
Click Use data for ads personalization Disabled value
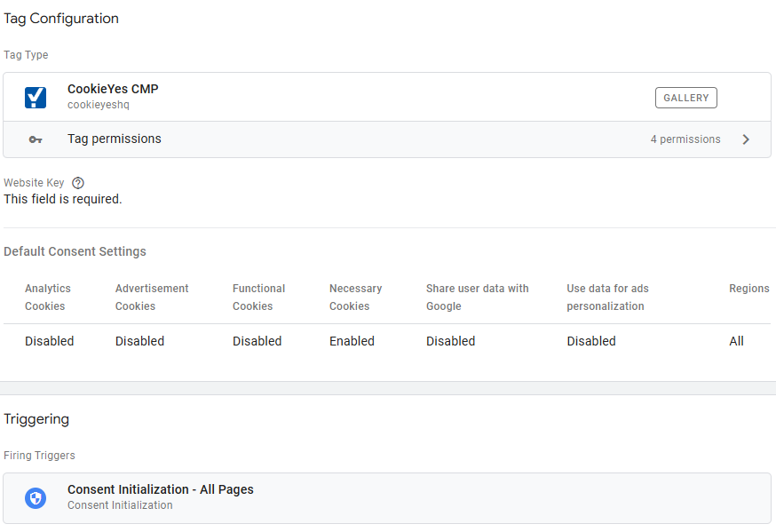tap(591, 341)
